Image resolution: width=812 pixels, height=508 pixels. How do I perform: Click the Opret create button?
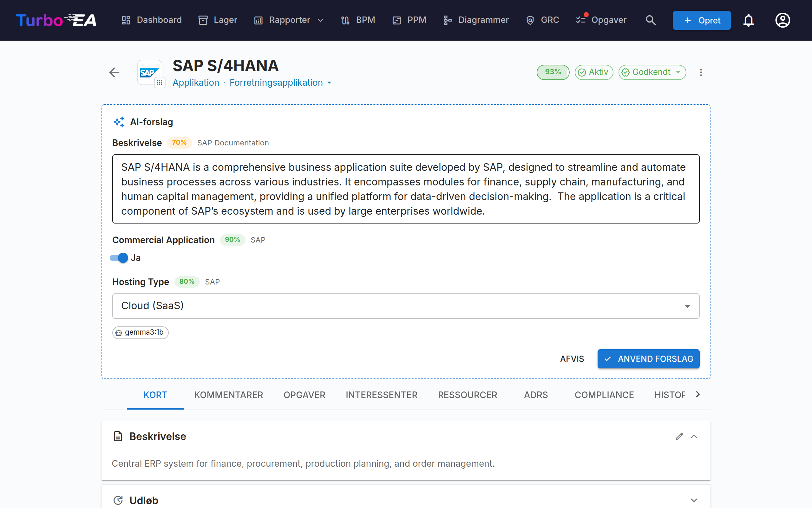tap(702, 20)
